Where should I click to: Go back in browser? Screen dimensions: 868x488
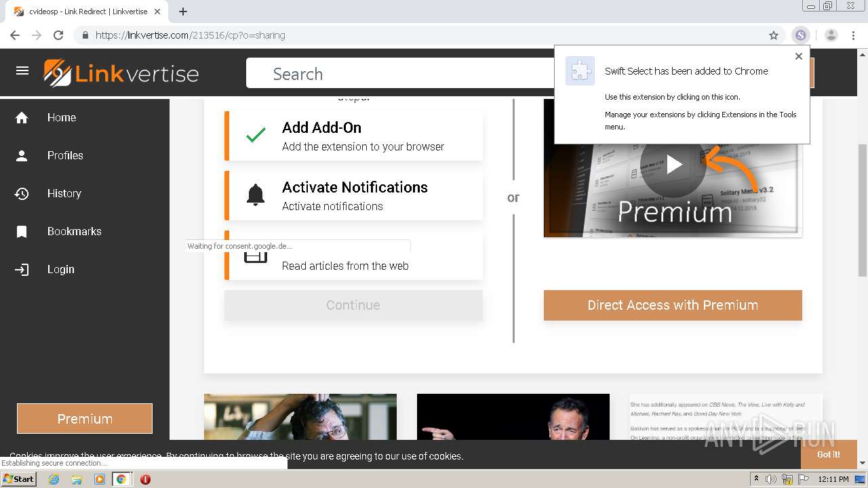(x=15, y=35)
